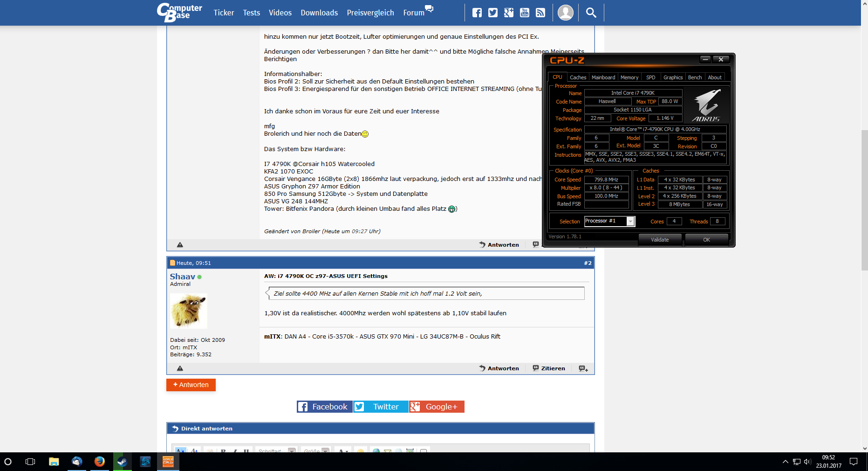Open quoted post arrow in Shaav's quote

[267, 293]
